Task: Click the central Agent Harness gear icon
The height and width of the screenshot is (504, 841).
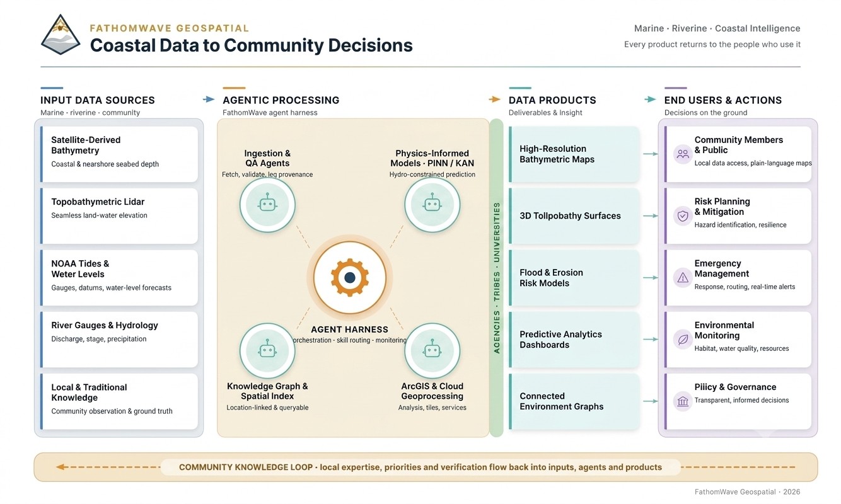Action: 350,278
